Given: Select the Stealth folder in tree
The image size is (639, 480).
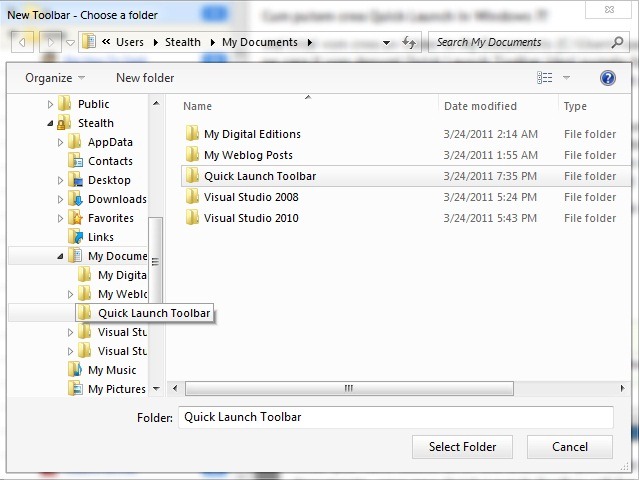Looking at the screenshot, I should pyautogui.click(x=96, y=123).
